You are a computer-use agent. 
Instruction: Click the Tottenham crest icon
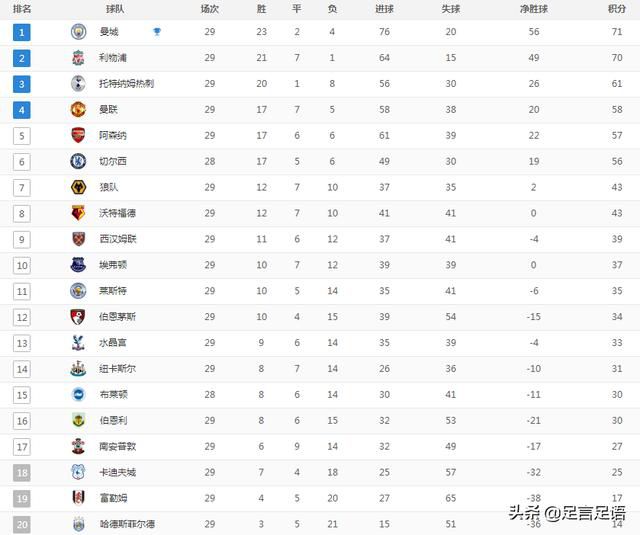[x=78, y=84]
